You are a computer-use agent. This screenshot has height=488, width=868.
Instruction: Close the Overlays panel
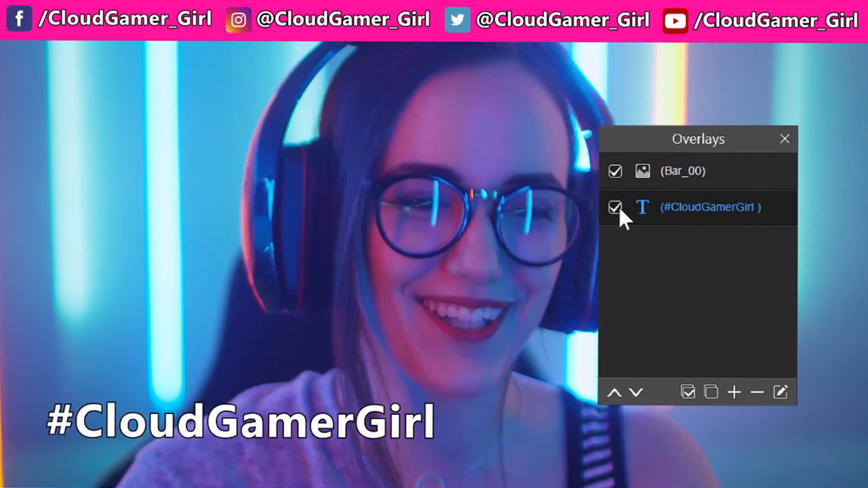pos(785,139)
